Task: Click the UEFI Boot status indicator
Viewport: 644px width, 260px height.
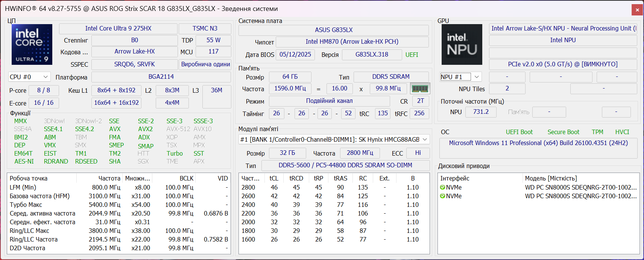Action: coord(519,132)
